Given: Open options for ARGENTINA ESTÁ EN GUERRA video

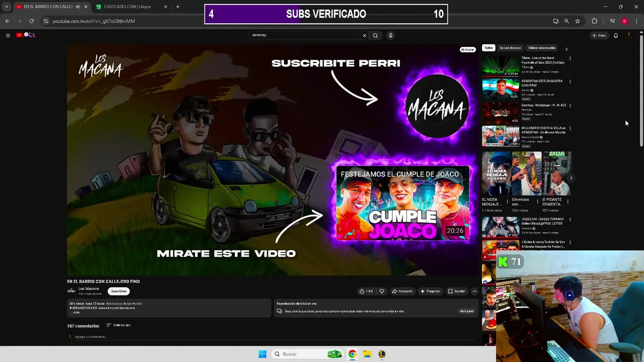Looking at the screenshot, I should pyautogui.click(x=570, y=81).
